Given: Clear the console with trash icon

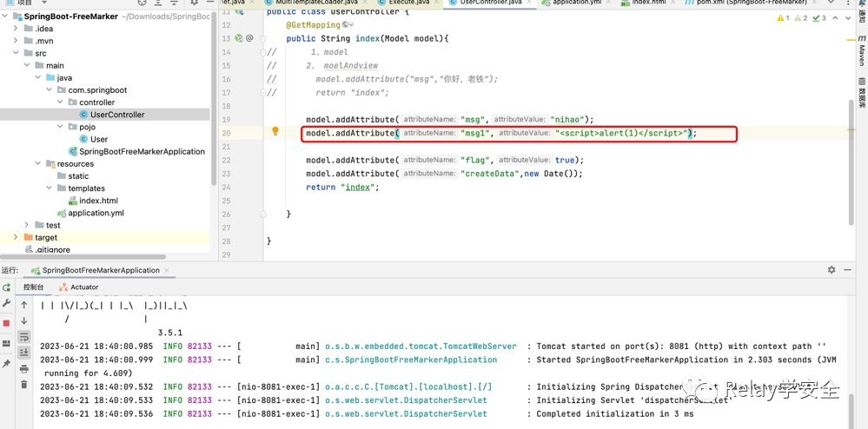Looking at the screenshot, I should [23, 384].
